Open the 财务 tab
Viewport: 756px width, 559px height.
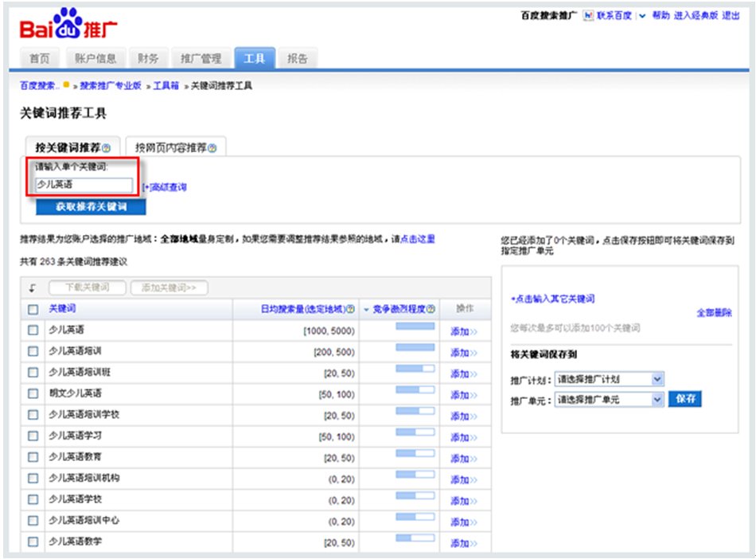(x=148, y=58)
